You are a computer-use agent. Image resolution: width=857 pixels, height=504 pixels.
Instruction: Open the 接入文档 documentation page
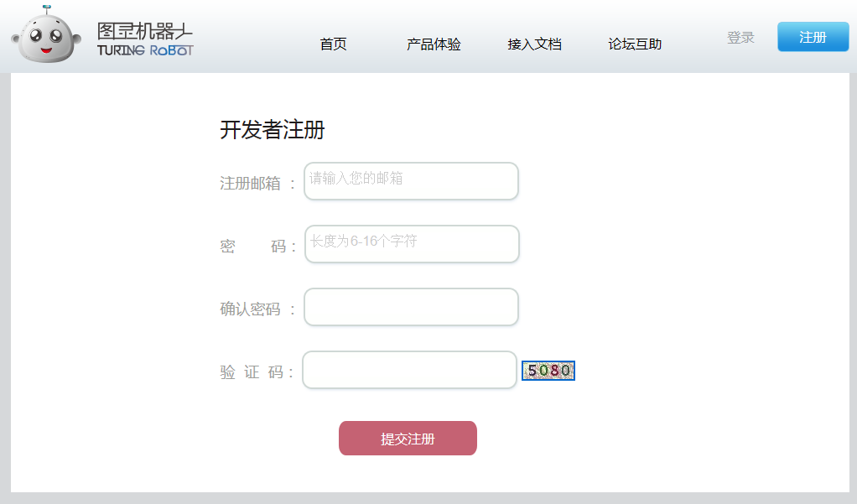click(534, 44)
